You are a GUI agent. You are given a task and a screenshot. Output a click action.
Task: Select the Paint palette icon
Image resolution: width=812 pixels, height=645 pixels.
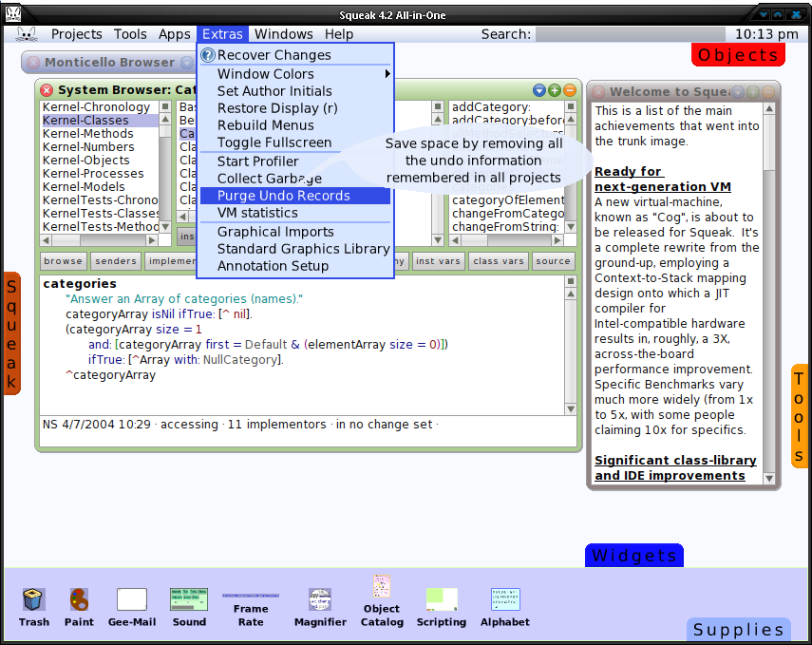coord(79,599)
